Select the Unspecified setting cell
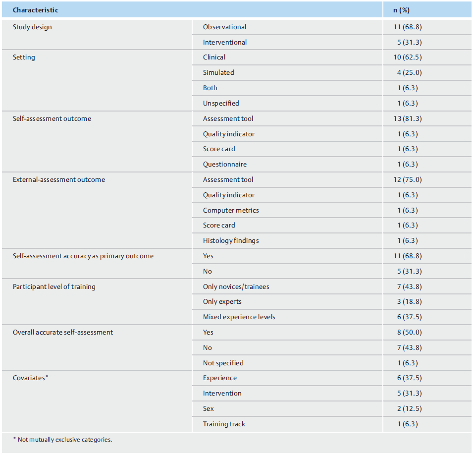The height and width of the screenshot is (458, 476). coord(221,103)
